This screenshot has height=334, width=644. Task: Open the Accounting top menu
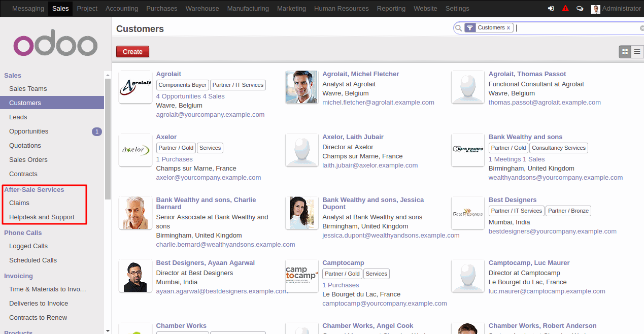122,9
